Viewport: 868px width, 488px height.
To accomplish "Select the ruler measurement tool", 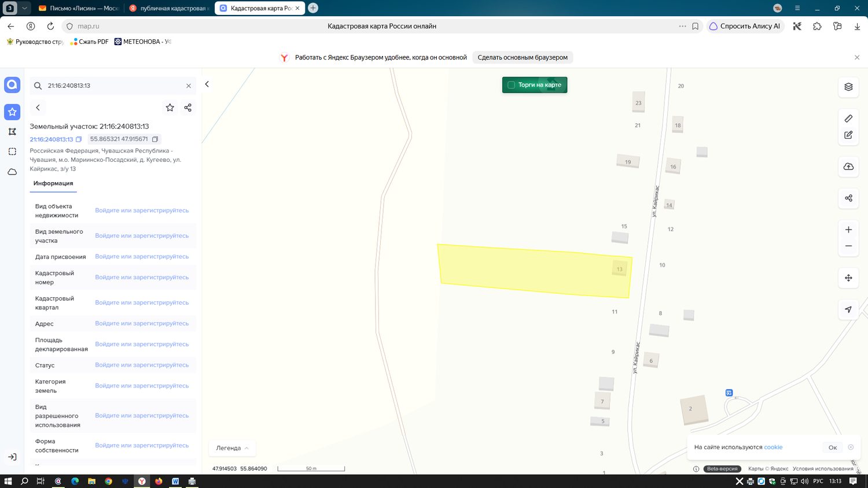I will 848,119.
